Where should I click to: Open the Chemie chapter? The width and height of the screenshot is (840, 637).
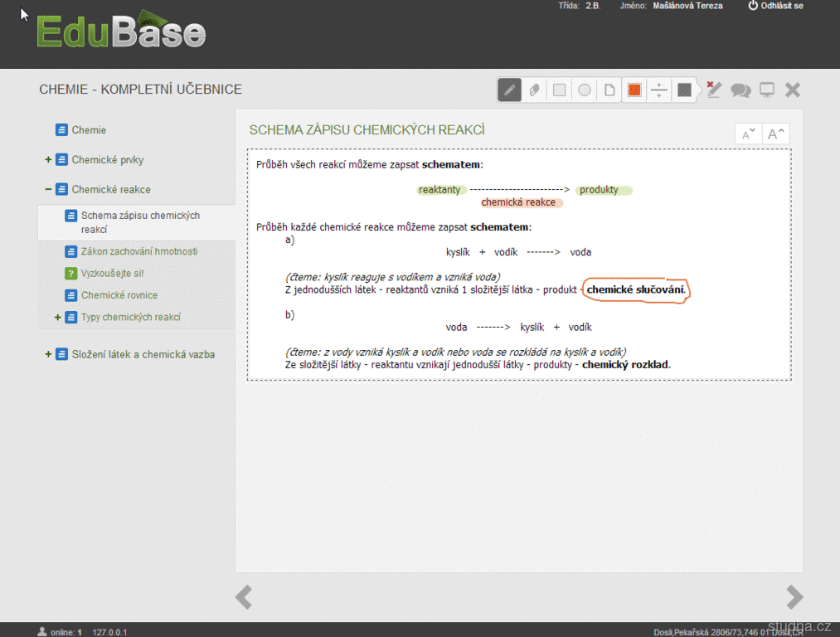[x=89, y=130]
